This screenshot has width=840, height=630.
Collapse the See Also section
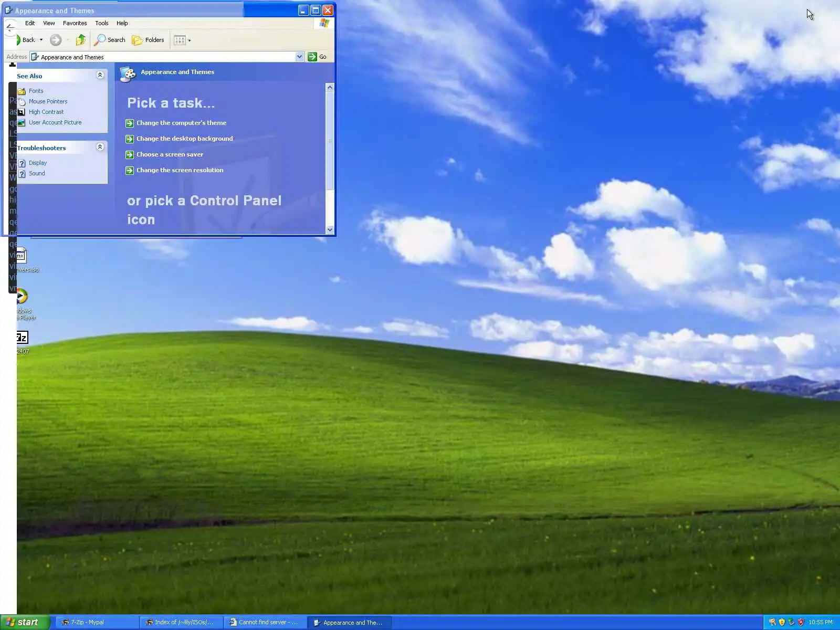(100, 75)
